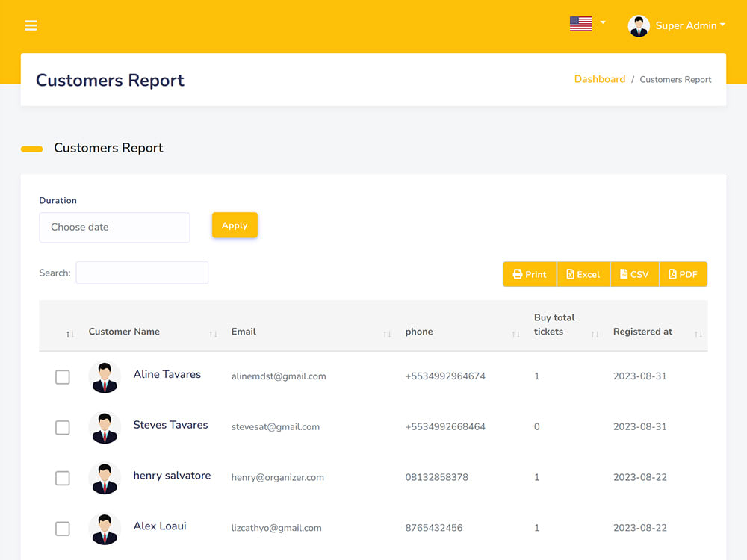Click email henry@organizer.com

click(x=278, y=477)
